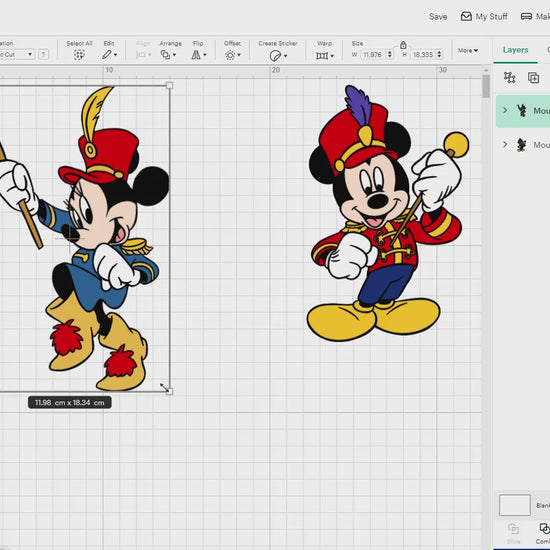Click the height stepper arrows

(439, 54)
